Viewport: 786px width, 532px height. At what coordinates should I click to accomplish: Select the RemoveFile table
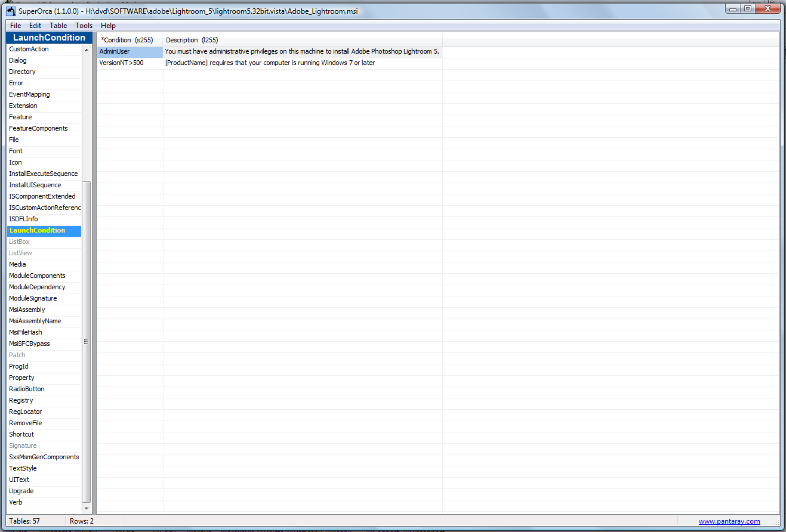point(44,423)
